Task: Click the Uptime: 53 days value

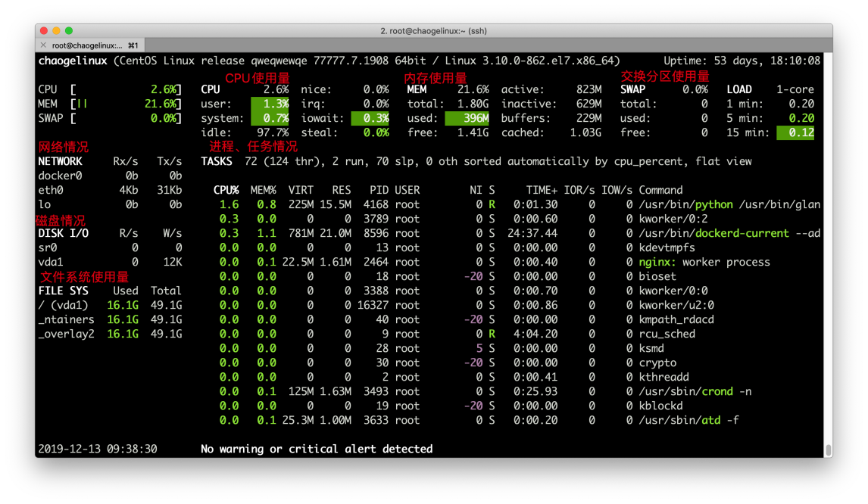Action: pos(742,61)
